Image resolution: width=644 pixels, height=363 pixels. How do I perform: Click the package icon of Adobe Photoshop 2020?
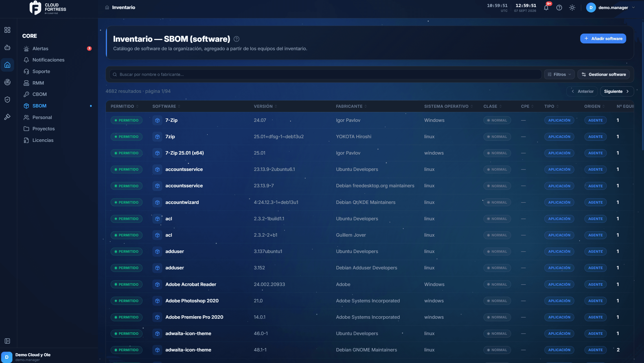coord(157,301)
